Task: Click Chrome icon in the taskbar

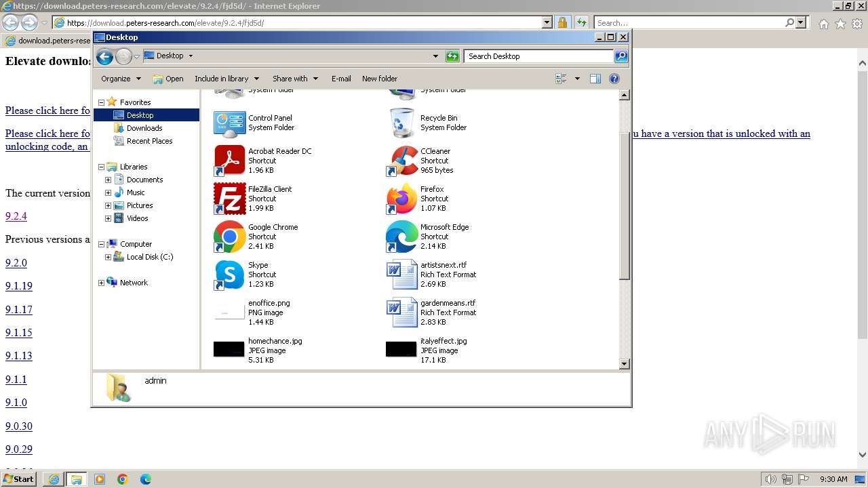Action: (x=123, y=479)
